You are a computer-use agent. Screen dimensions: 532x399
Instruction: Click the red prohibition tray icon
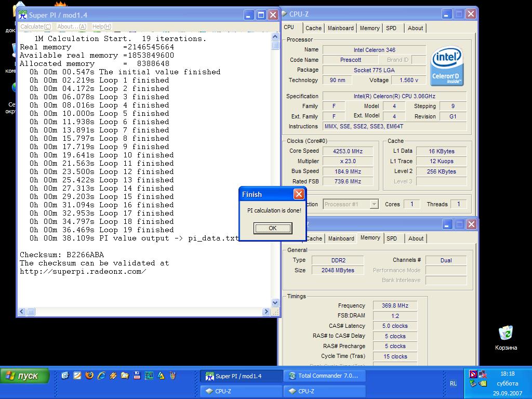click(473, 374)
